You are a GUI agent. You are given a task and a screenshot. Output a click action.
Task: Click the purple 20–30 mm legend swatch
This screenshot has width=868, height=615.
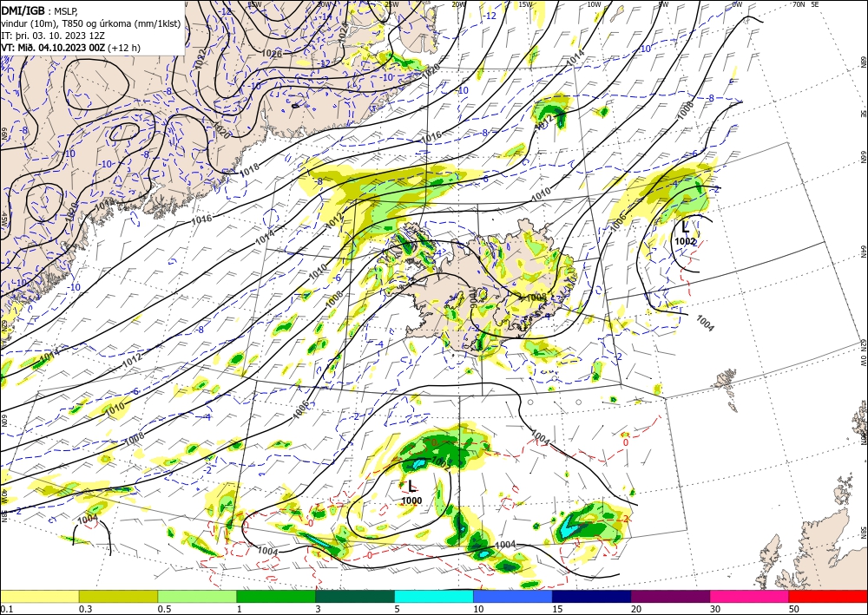[670, 596]
